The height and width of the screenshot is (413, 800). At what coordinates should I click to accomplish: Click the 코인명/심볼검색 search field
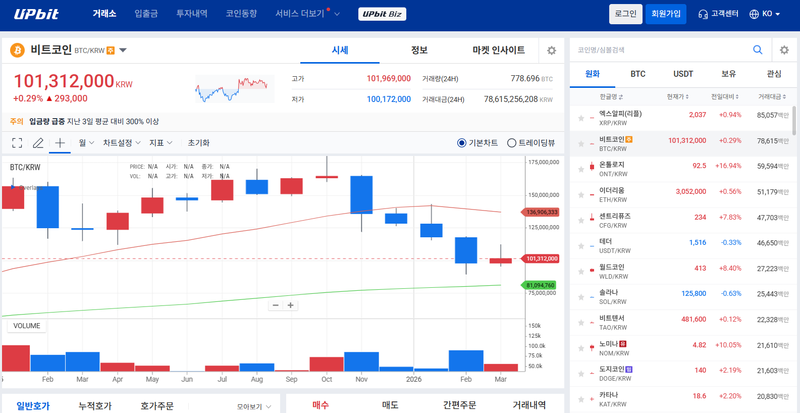660,49
